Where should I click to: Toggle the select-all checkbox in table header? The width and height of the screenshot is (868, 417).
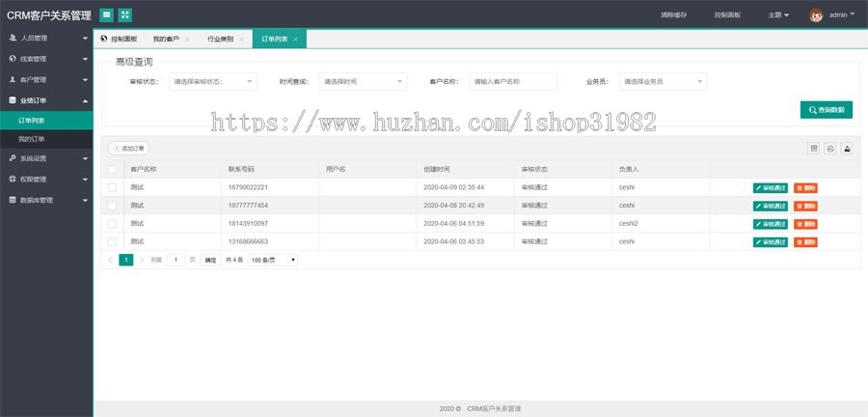112,169
